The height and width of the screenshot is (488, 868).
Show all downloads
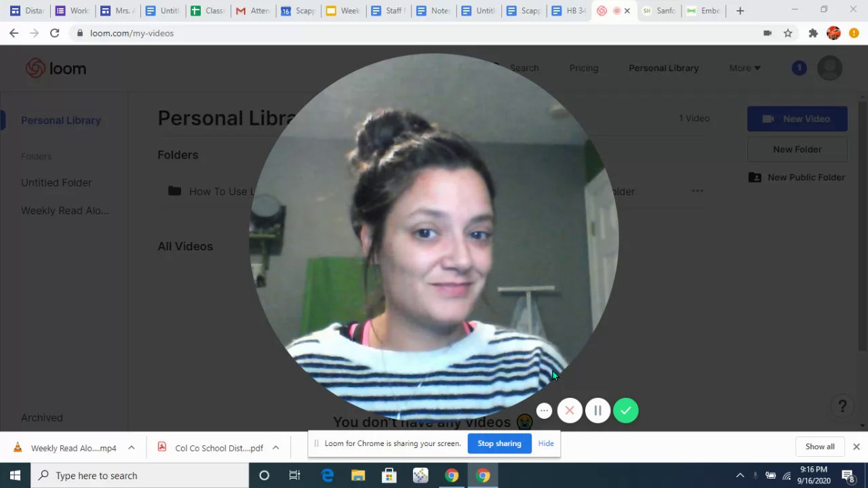[820, 447]
